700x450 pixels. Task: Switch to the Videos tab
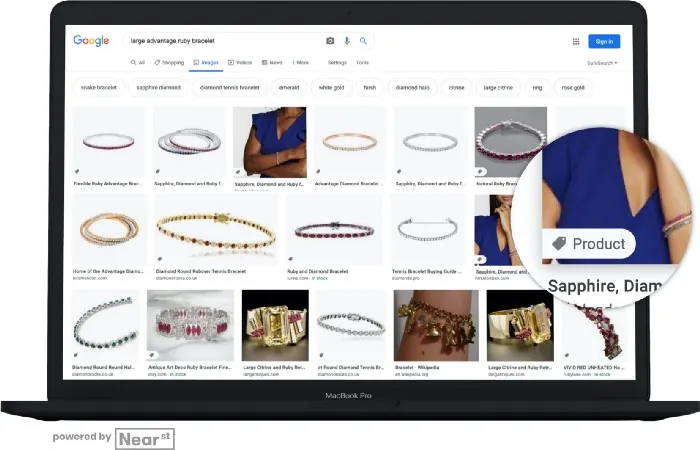(240, 62)
